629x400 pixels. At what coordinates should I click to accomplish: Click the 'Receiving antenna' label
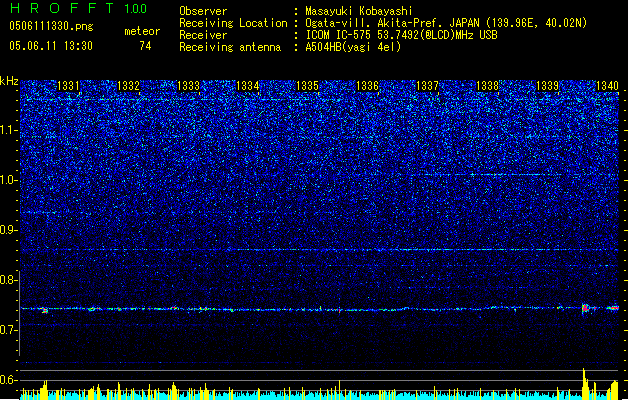230,47
